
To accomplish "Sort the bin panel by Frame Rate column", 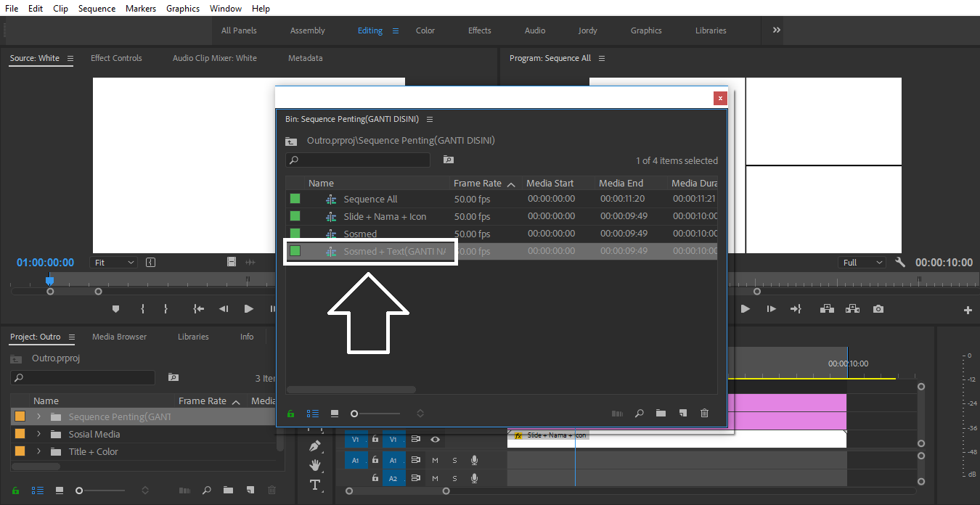I will (484, 184).
